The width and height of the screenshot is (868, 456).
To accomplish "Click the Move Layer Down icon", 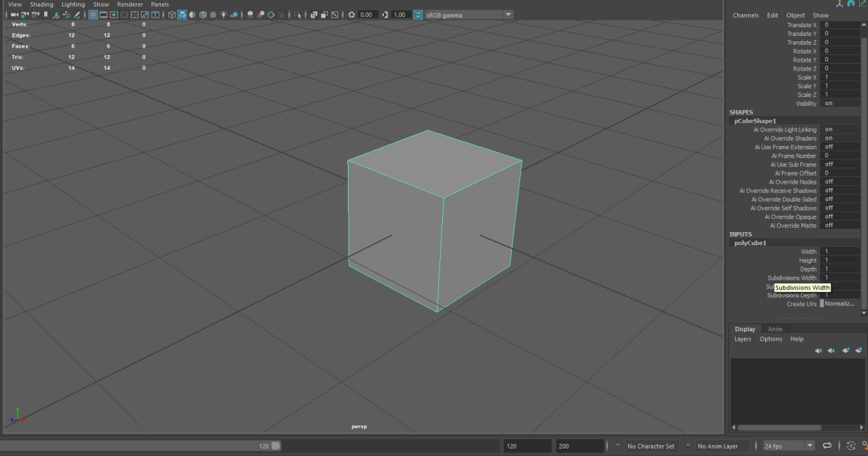I will coord(831,350).
